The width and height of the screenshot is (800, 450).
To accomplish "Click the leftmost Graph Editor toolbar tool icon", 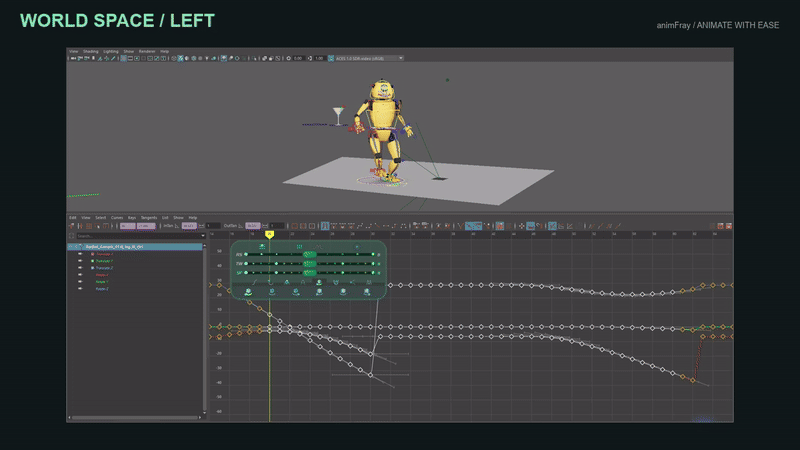I will (71, 226).
